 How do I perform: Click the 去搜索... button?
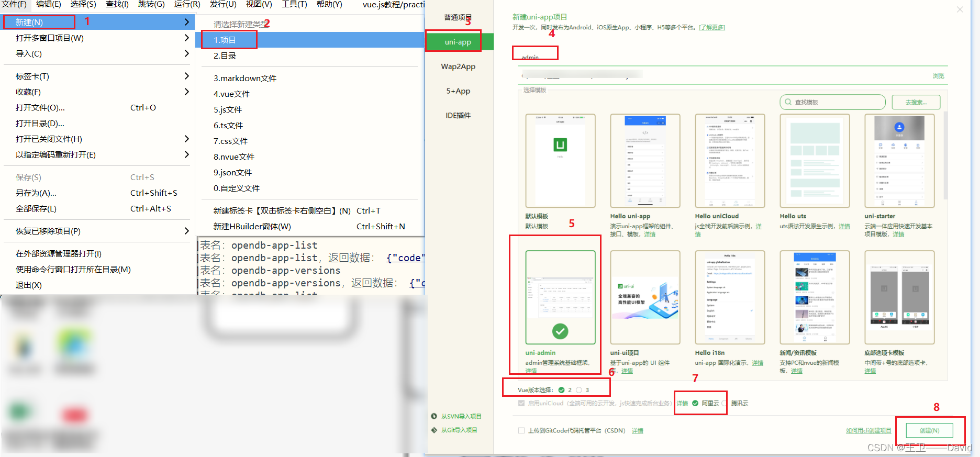916,102
